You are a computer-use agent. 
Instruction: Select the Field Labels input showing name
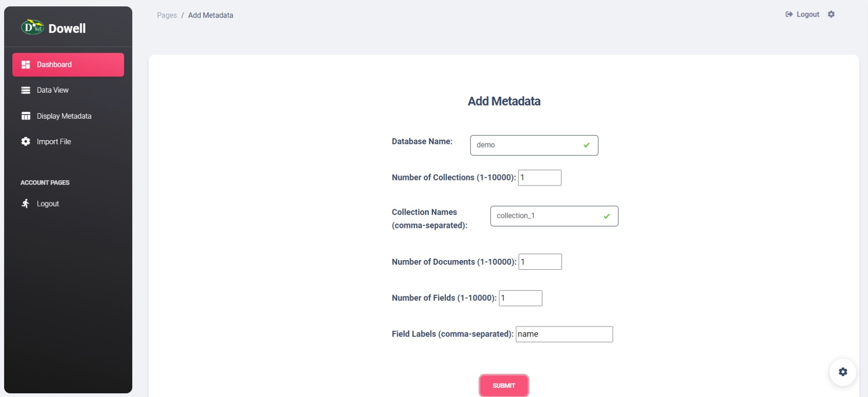(x=564, y=334)
